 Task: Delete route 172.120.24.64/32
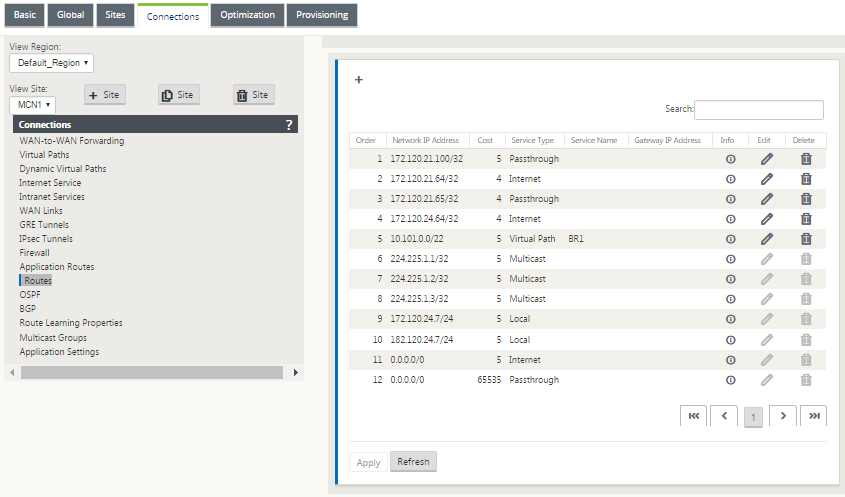[806, 219]
